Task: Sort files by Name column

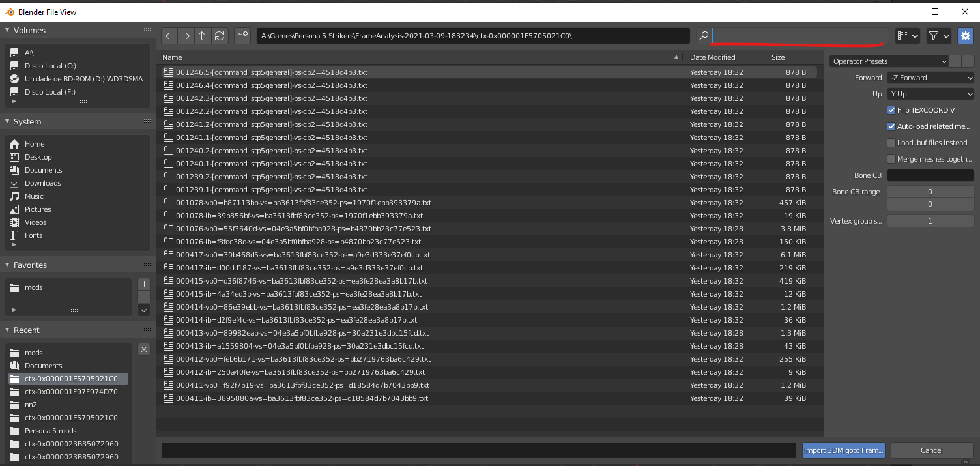Action: [421, 57]
